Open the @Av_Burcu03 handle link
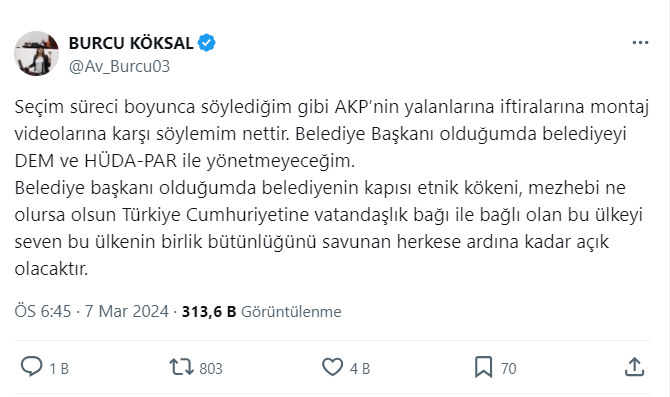This screenshot has width=670, height=397. [119, 66]
